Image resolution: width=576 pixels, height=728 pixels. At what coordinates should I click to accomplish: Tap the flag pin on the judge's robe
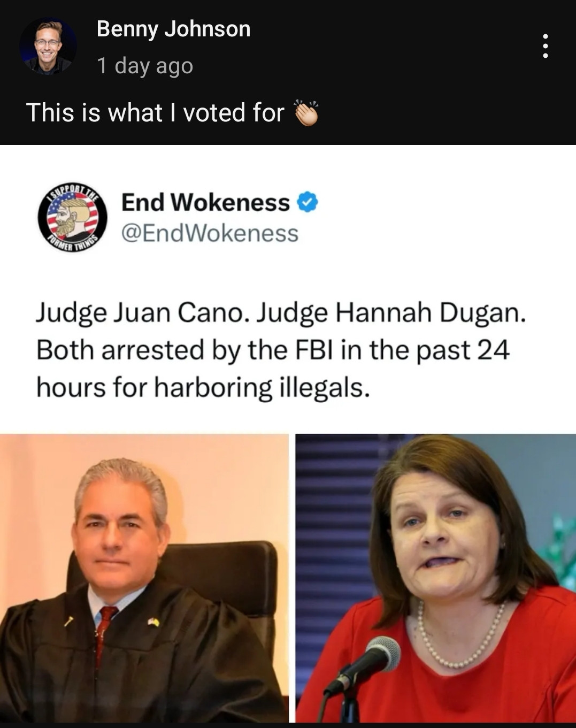[153, 622]
